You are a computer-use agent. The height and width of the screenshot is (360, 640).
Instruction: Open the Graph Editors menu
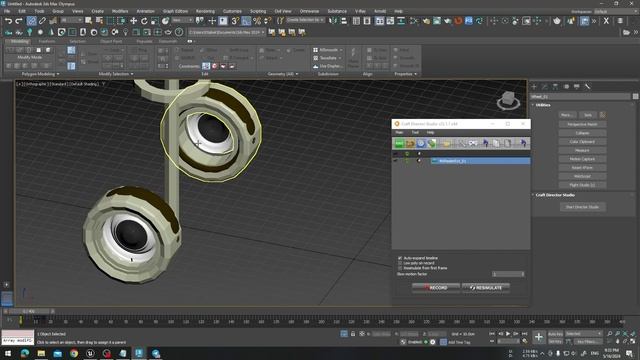(x=175, y=11)
